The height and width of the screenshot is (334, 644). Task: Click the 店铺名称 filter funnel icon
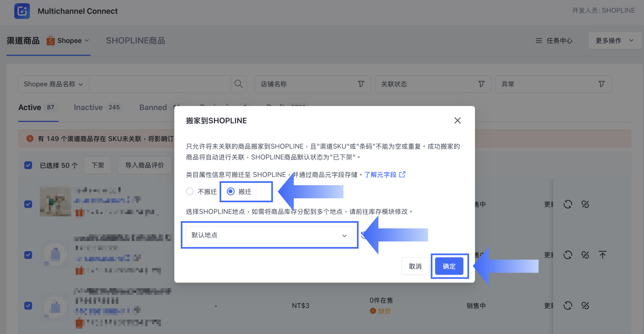pyautogui.click(x=361, y=84)
